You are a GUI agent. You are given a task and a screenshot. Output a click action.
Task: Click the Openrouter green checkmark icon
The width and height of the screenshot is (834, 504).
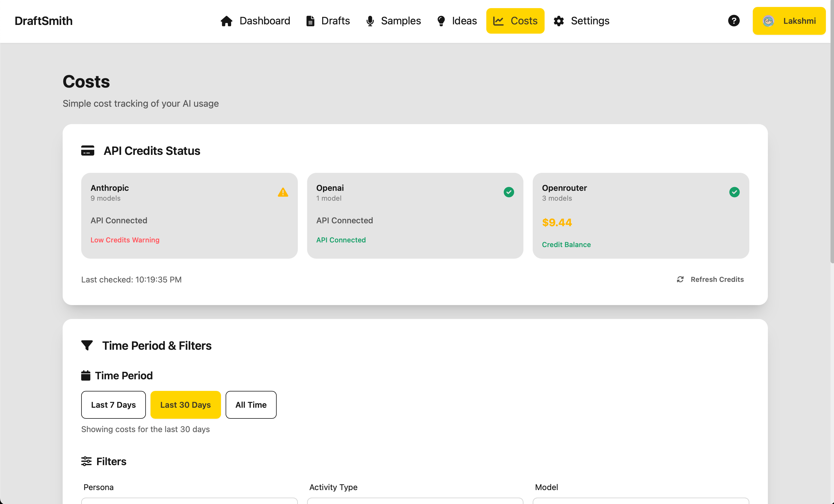pos(734,192)
